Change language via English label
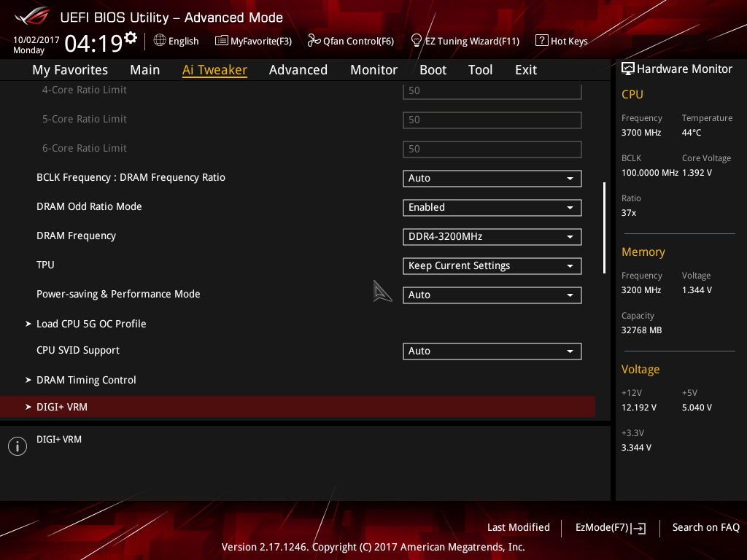The height and width of the screenshot is (560, 747). [183, 41]
